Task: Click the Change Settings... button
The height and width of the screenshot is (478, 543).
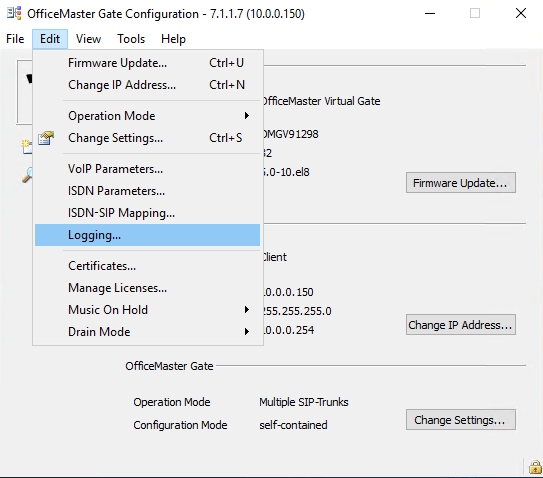Action: point(461,420)
